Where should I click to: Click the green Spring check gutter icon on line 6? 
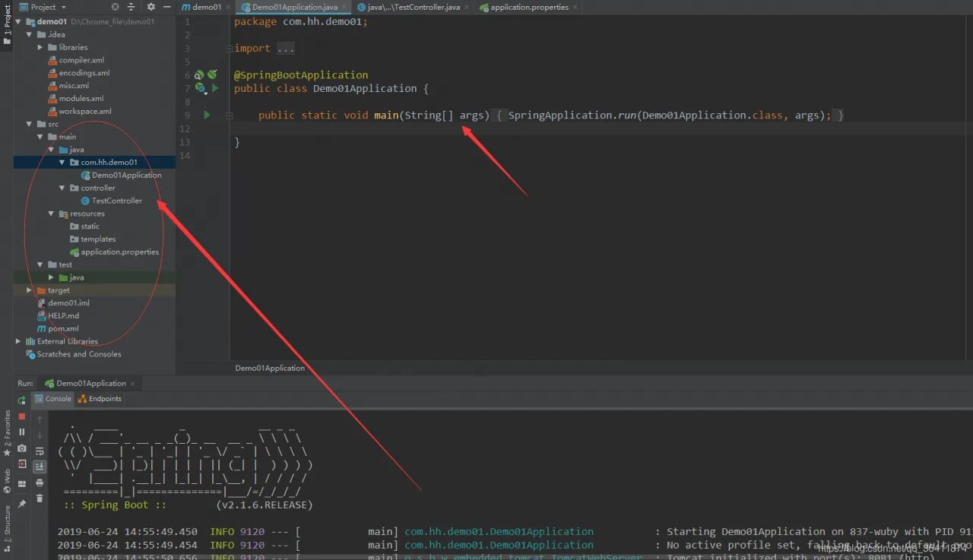[212, 74]
